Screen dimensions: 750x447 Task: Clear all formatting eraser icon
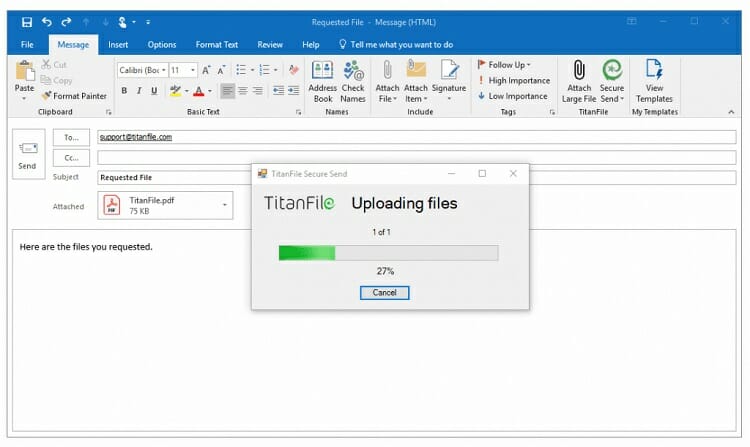(294, 70)
